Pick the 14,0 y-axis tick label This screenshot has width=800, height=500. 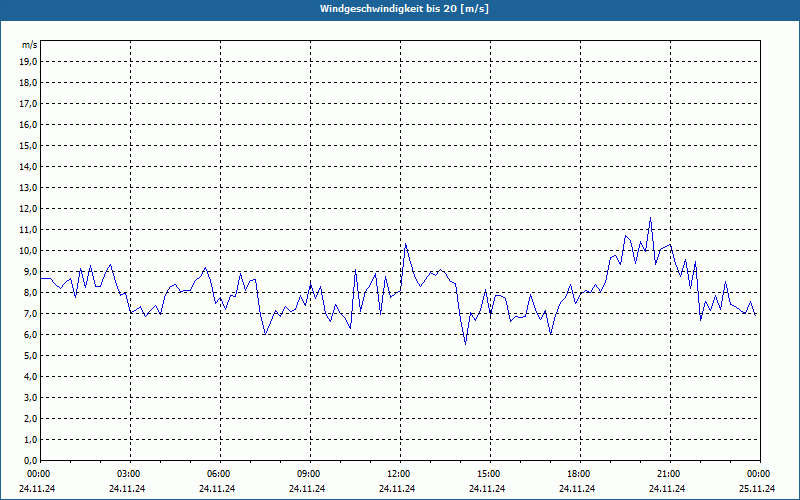(29, 166)
